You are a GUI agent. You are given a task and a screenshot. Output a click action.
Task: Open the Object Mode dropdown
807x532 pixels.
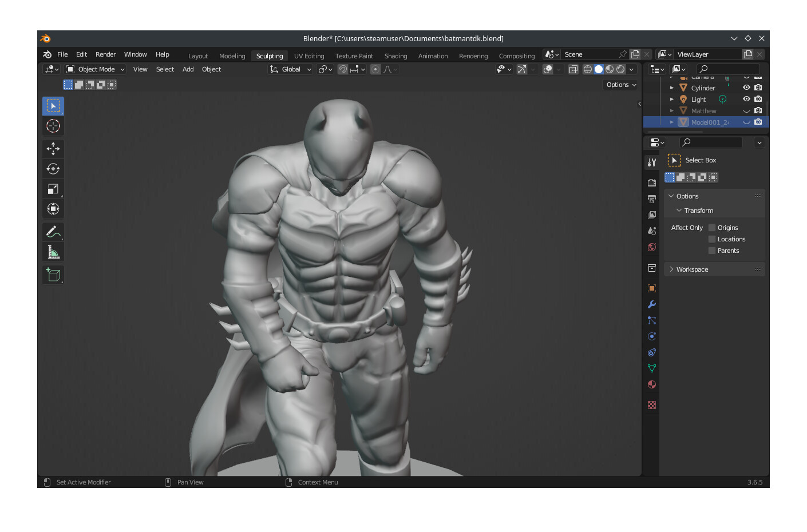tap(96, 69)
